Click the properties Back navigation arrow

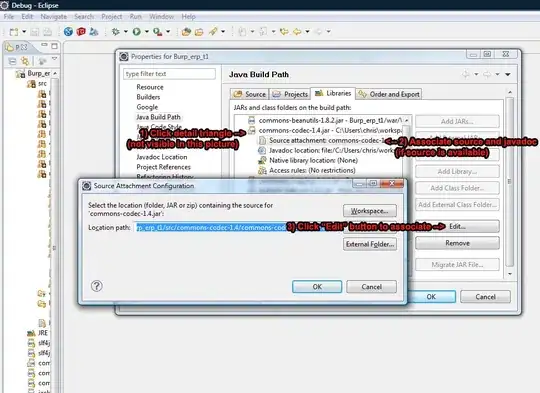point(466,74)
